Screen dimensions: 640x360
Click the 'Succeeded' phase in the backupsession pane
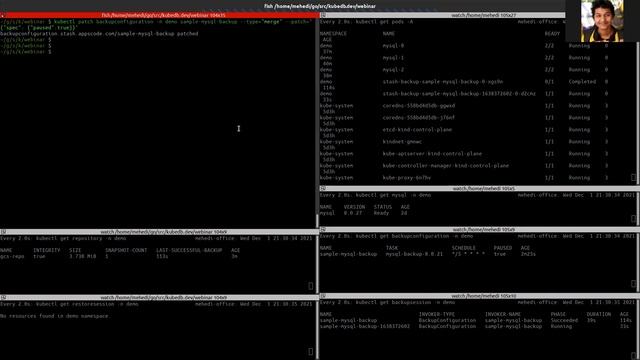click(x=564, y=320)
